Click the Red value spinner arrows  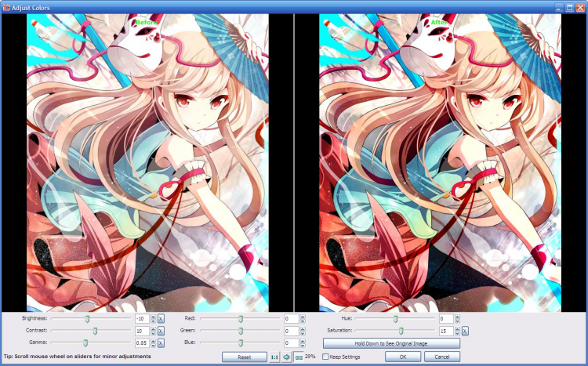[303, 319]
